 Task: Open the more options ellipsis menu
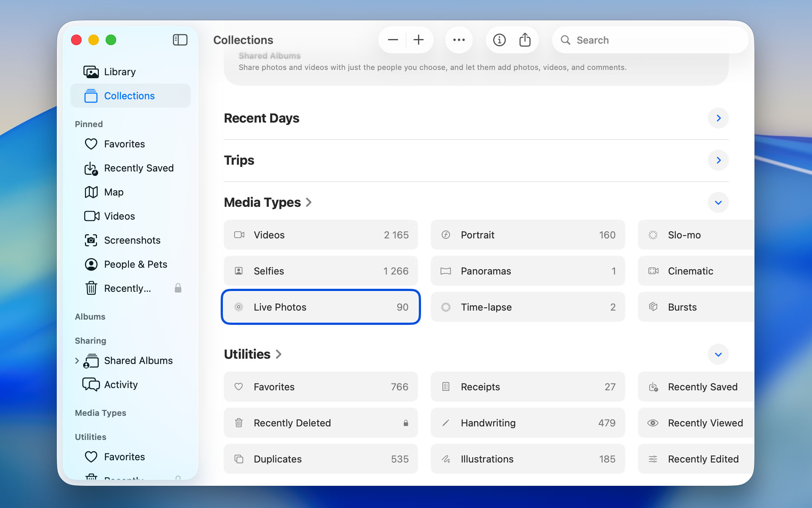[x=459, y=40]
